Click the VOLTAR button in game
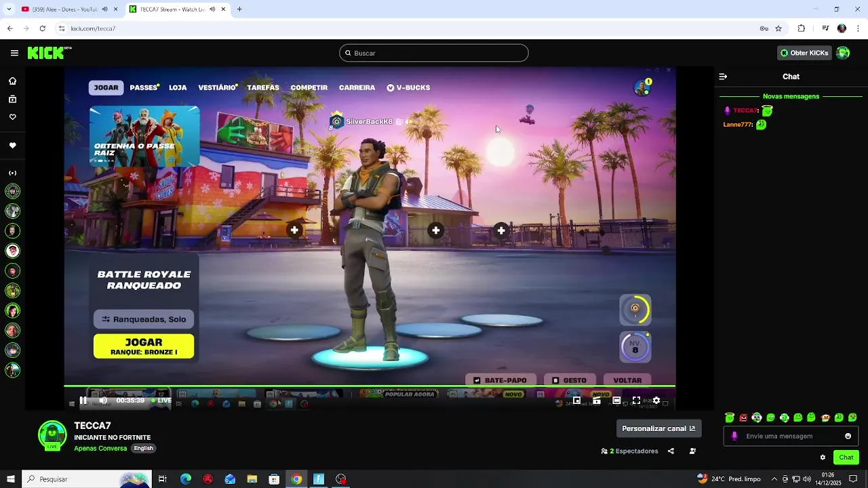This screenshot has width=868, height=488. tap(627, 380)
